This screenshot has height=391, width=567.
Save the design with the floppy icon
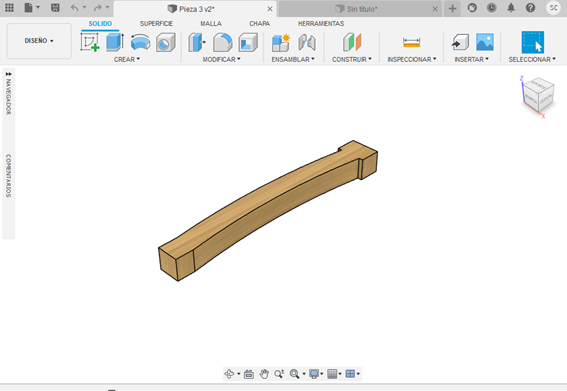[x=55, y=8]
